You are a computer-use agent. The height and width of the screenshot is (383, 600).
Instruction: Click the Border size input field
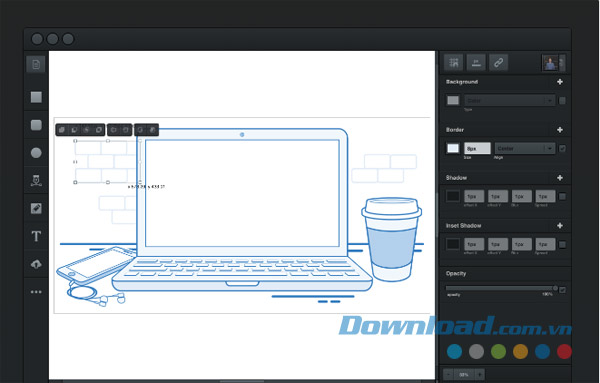[x=477, y=148]
